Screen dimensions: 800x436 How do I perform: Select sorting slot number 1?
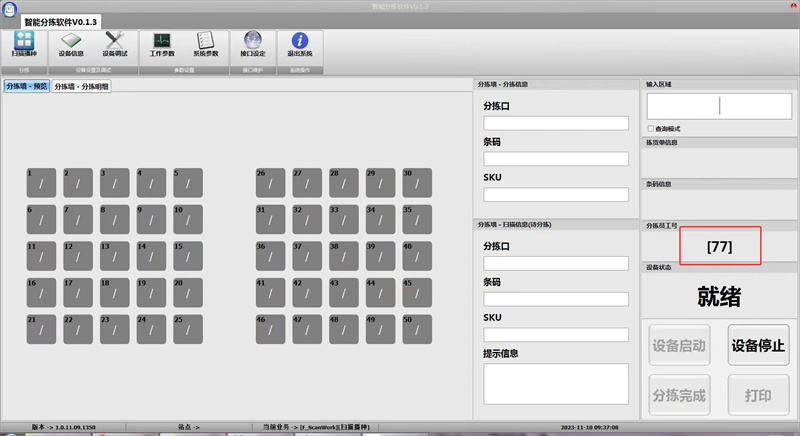point(41,183)
